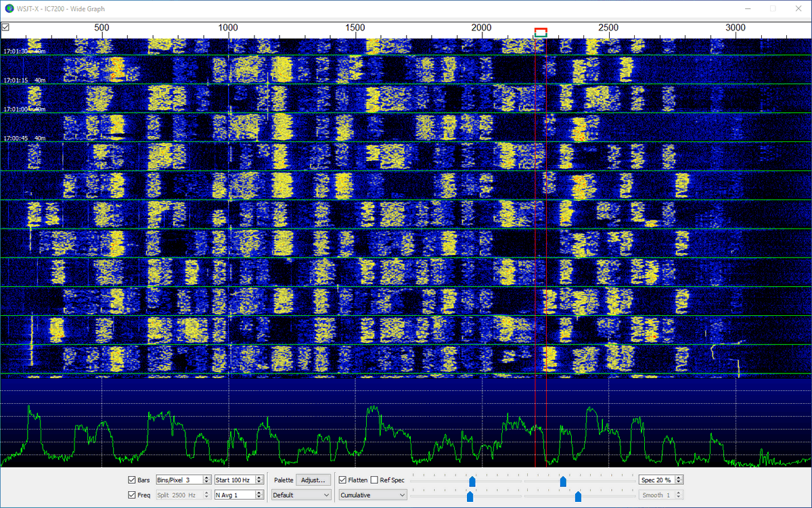Expand the Cumulative spectrum mode dropdown
The width and height of the screenshot is (812, 508).
(373, 494)
